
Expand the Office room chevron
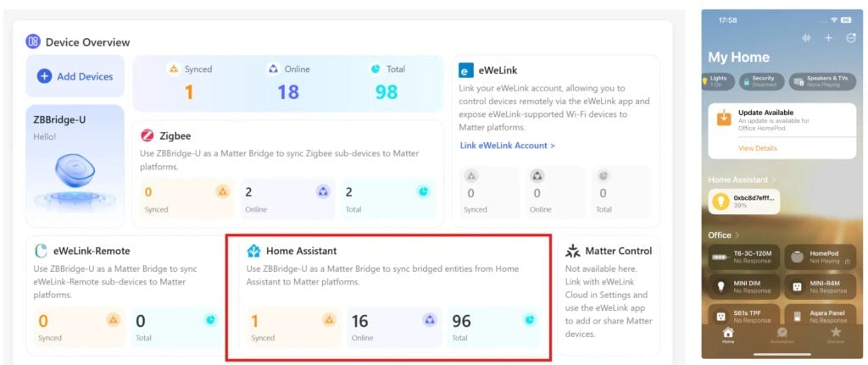tap(737, 235)
